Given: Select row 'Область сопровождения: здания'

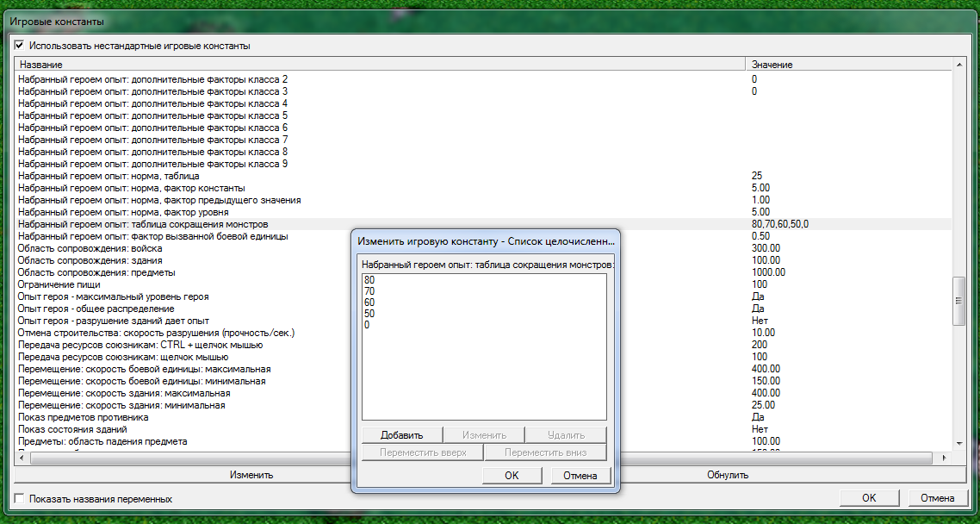Looking at the screenshot, I should point(183,260).
